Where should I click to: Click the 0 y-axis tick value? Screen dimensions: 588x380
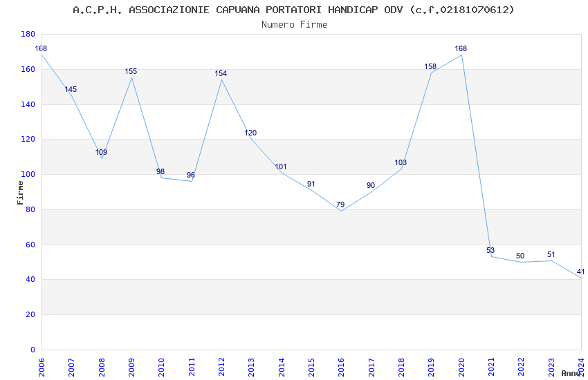33,350
